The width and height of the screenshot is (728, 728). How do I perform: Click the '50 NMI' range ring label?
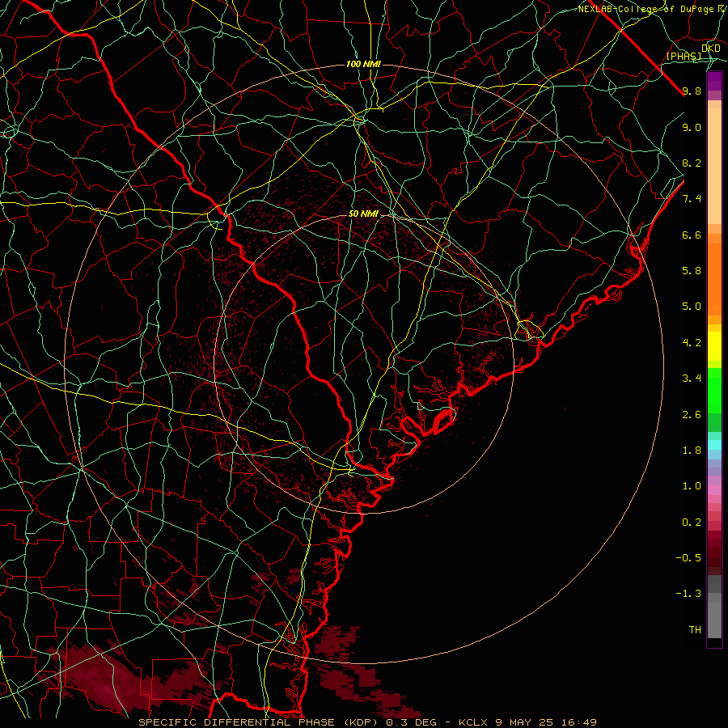(x=363, y=214)
